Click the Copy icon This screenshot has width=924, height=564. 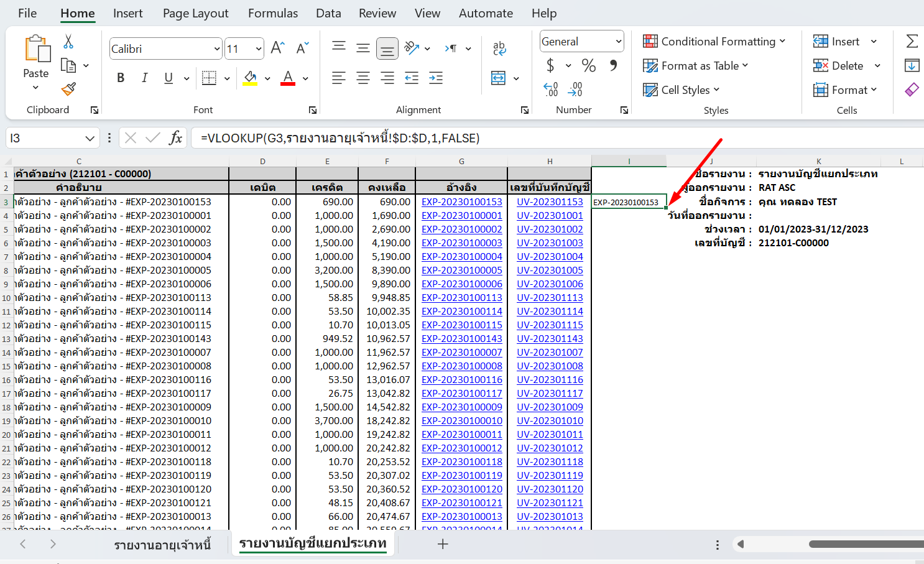pyautogui.click(x=68, y=65)
